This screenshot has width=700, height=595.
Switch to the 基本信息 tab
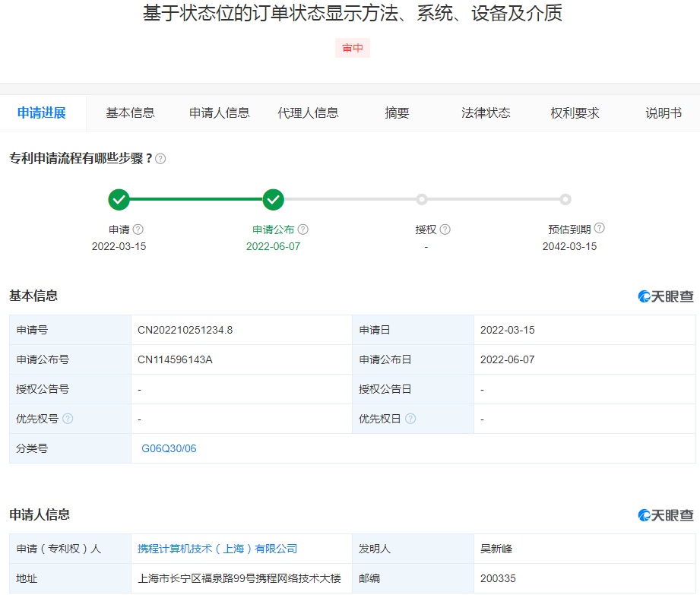pos(130,113)
